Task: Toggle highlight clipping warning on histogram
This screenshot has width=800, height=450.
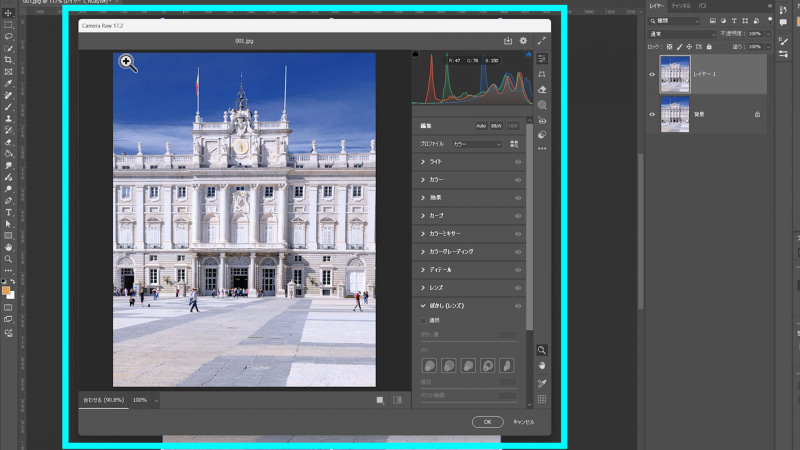Action: click(x=529, y=54)
